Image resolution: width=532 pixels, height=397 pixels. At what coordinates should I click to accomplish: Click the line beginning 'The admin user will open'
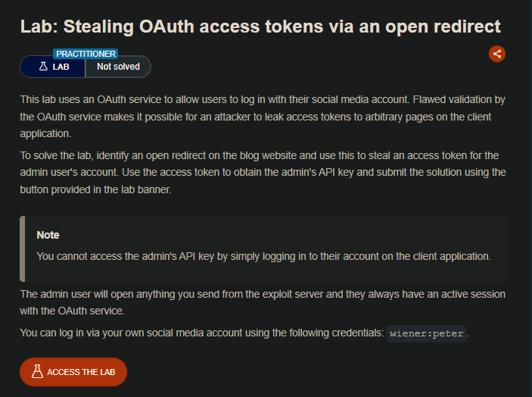click(x=263, y=293)
